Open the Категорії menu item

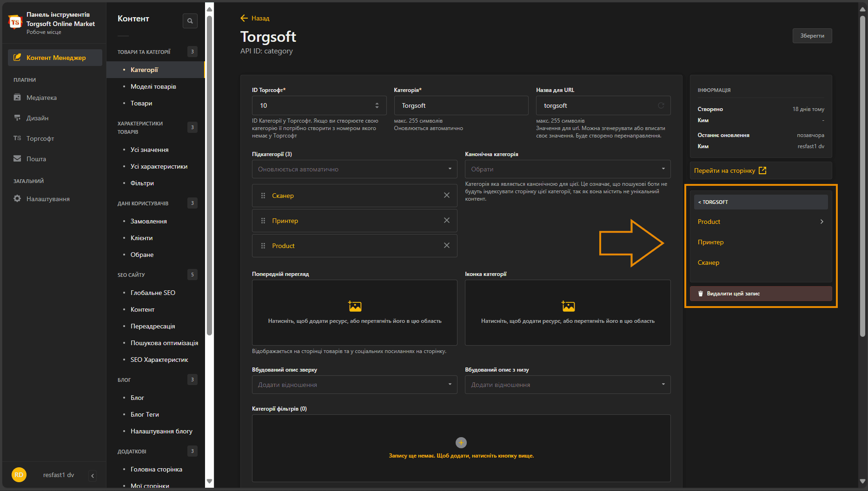155,70
